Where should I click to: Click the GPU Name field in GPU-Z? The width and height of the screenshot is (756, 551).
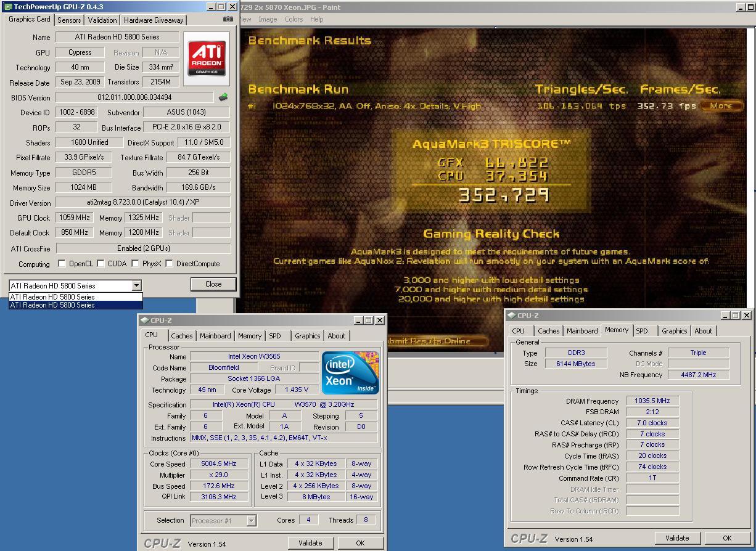117,37
